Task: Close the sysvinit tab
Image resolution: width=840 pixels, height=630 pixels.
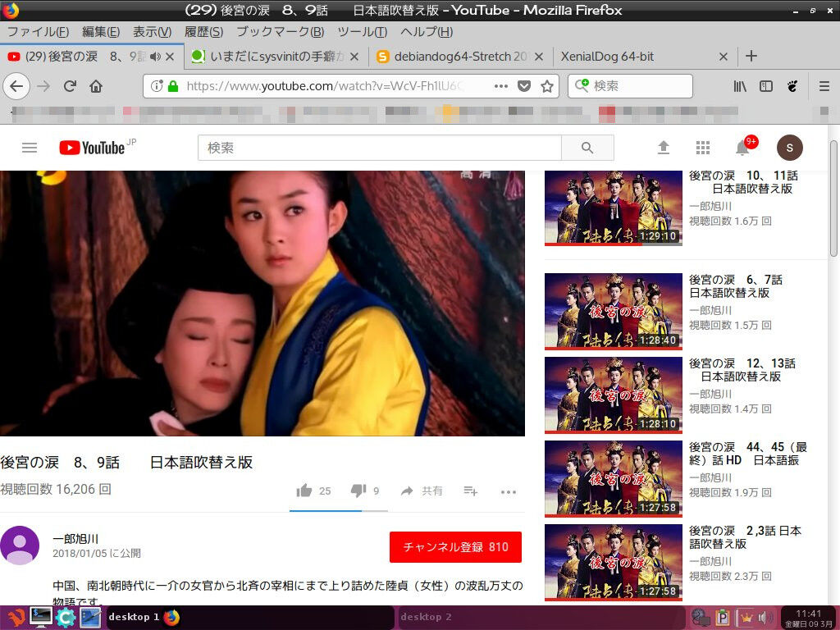Action: point(354,57)
